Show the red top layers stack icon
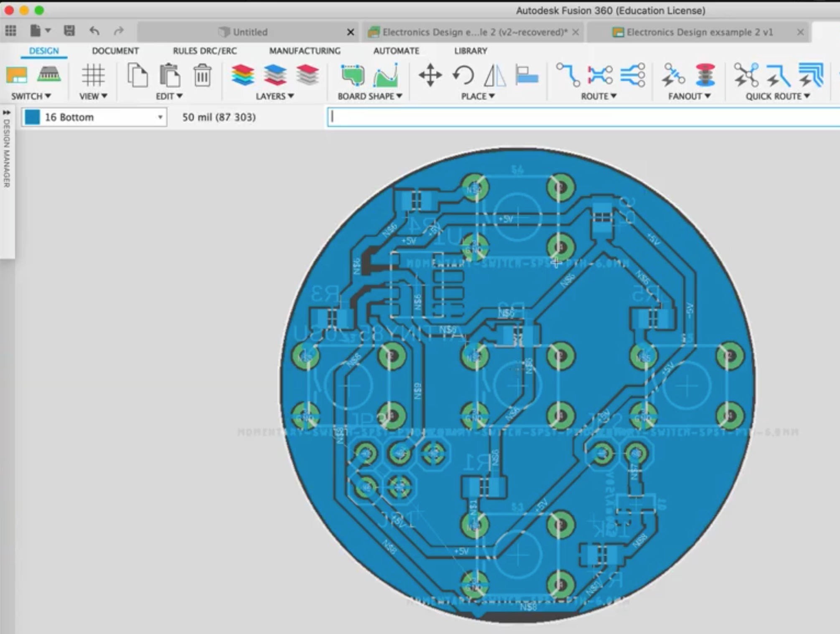 308,75
